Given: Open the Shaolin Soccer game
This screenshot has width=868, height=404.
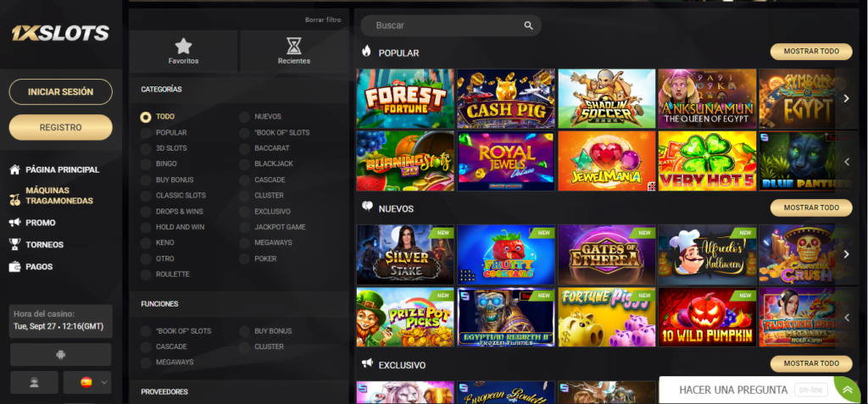Looking at the screenshot, I should coord(607,98).
